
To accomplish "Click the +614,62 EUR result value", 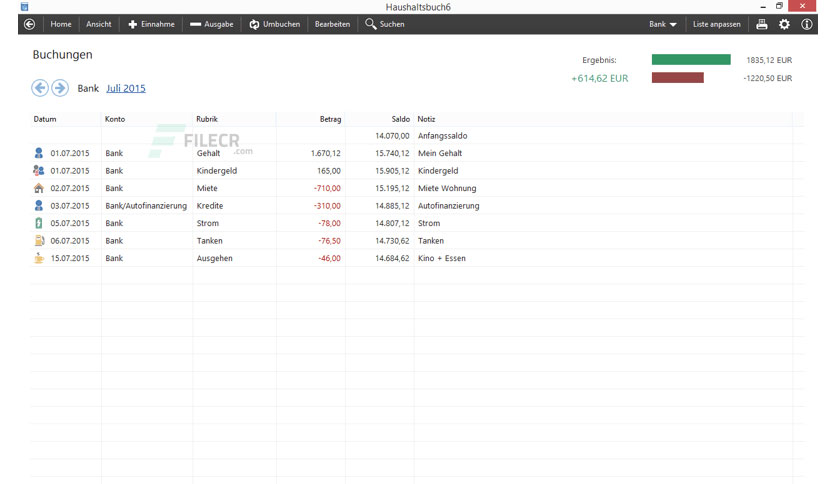I will pyautogui.click(x=600, y=78).
